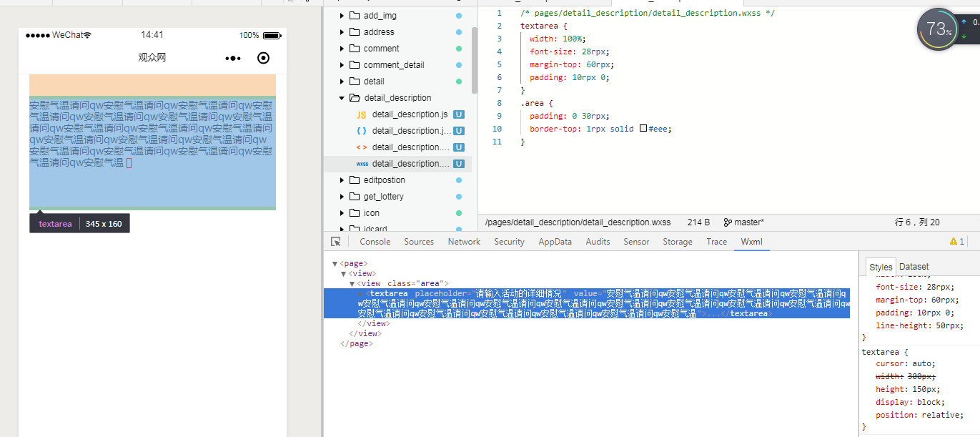Switch to the Dataset tab
The height and width of the screenshot is (437, 980).
(914, 267)
